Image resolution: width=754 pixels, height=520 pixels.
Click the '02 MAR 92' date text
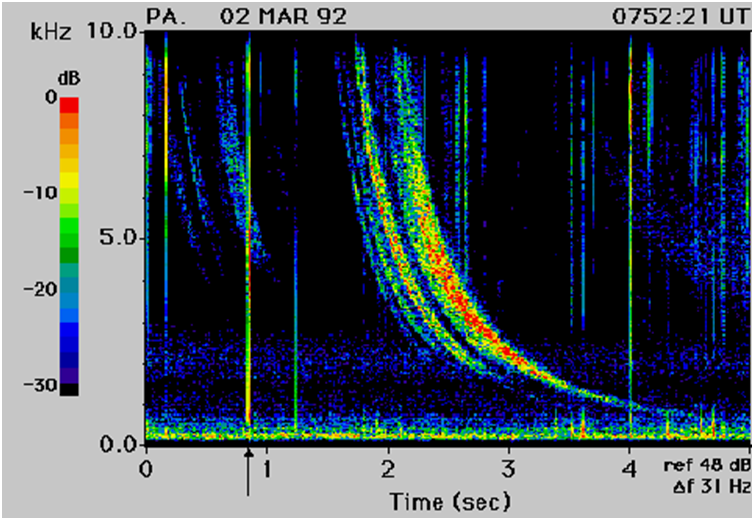[283, 17]
